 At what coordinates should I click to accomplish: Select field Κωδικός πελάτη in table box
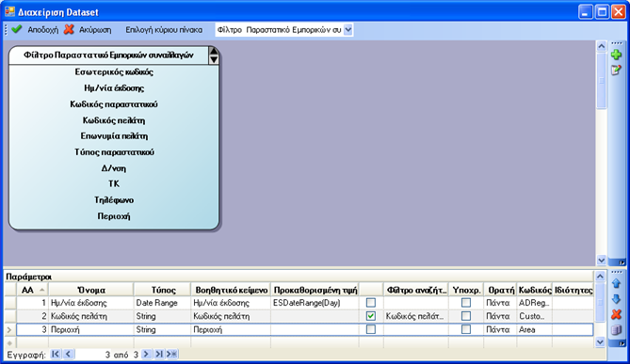point(114,120)
